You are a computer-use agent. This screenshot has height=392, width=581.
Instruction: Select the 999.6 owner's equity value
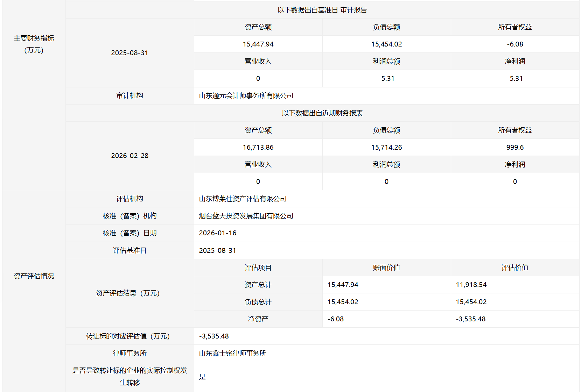(x=515, y=148)
